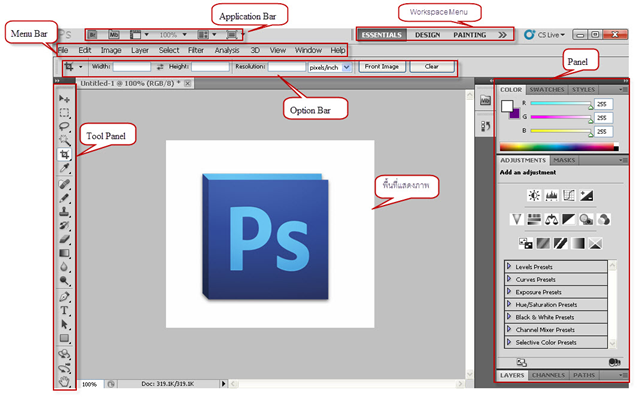Viewport: 640px width, 400px height.
Task: Select the Lasso tool
Action: coord(64,126)
